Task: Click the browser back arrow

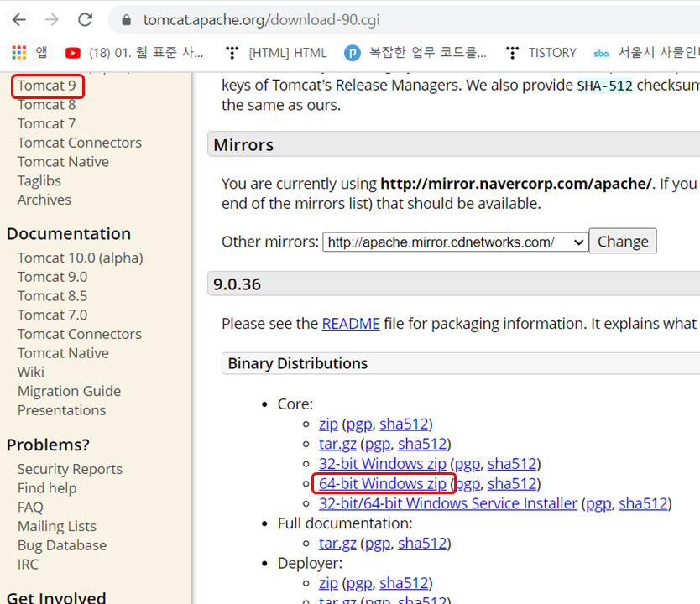Action: click(x=19, y=19)
